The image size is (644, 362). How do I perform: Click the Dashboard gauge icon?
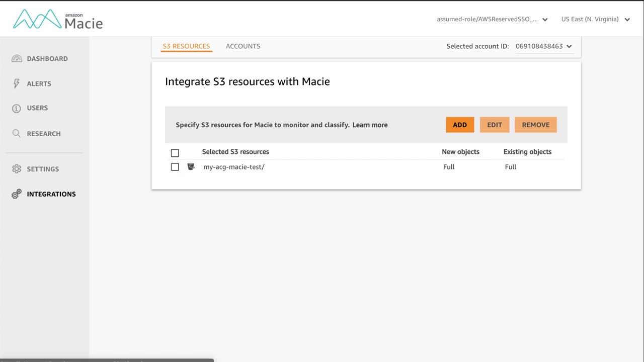click(x=17, y=59)
